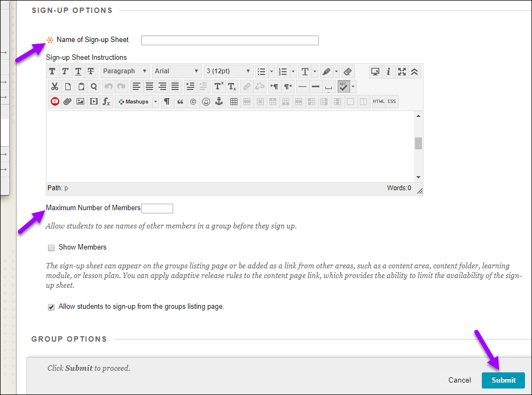Image resolution: width=532 pixels, height=395 pixels.
Task: Justify text in editor
Action: 175,87
